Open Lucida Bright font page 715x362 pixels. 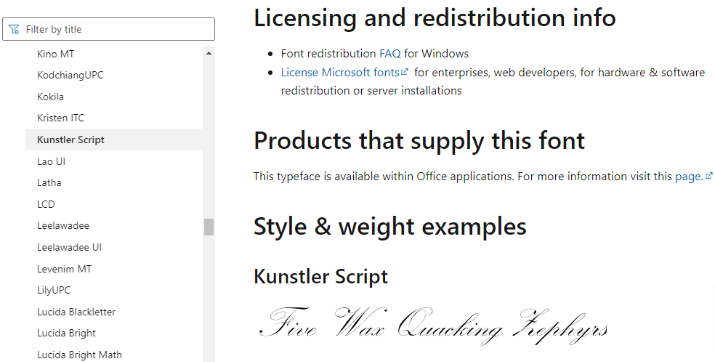[67, 333]
